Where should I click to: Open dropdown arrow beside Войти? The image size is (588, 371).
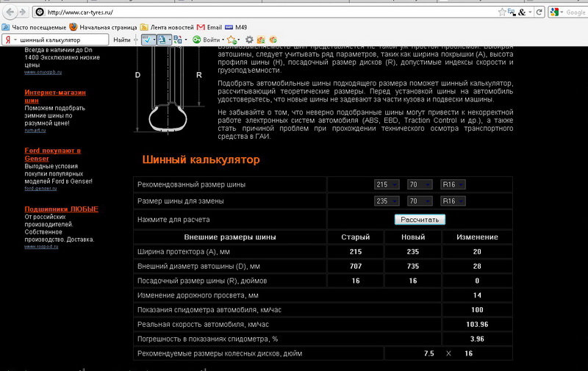pos(223,40)
